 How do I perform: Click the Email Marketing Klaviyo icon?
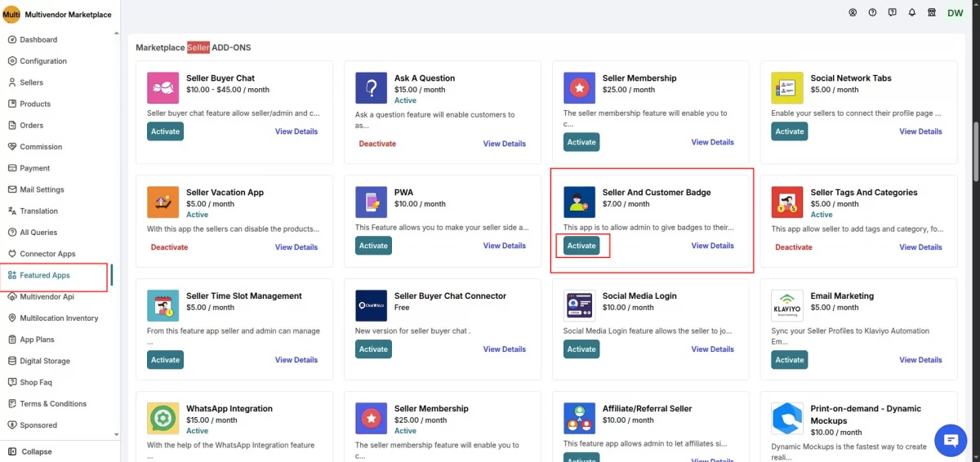[787, 305]
